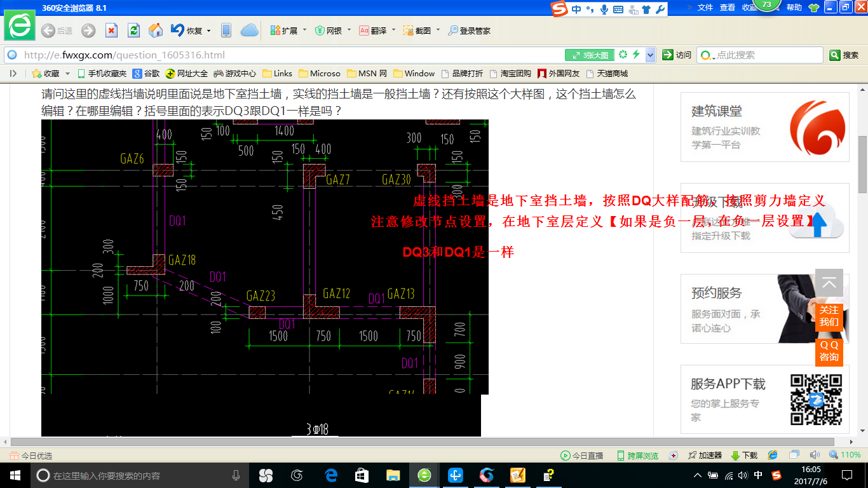Click the taskbar 在这里输入你要搜索的内容 search box
This screenshot has height=488, width=868.
click(139, 475)
